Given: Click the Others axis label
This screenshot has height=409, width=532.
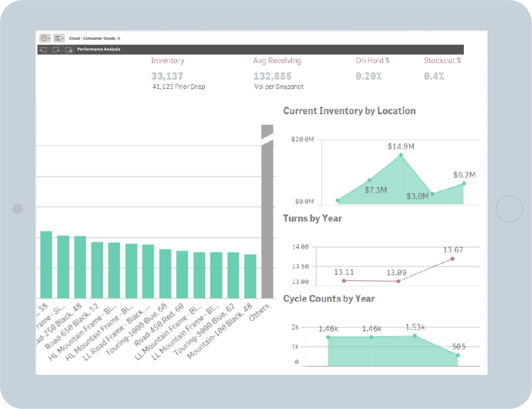Looking at the screenshot, I should tap(259, 312).
